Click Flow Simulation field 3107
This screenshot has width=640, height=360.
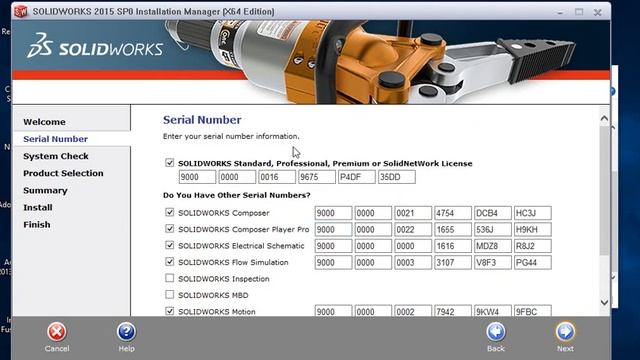click(453, 262)
